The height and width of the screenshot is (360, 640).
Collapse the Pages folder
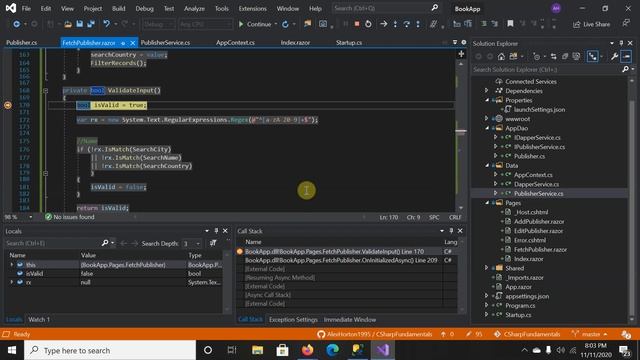click(x=487, y=203)
